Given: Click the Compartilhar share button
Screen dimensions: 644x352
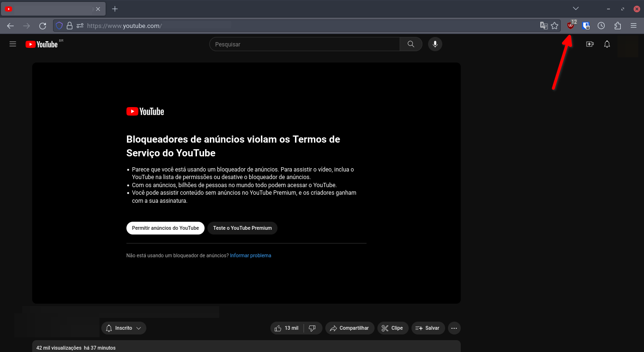Looking at the screenshot, I should (350, 328).
